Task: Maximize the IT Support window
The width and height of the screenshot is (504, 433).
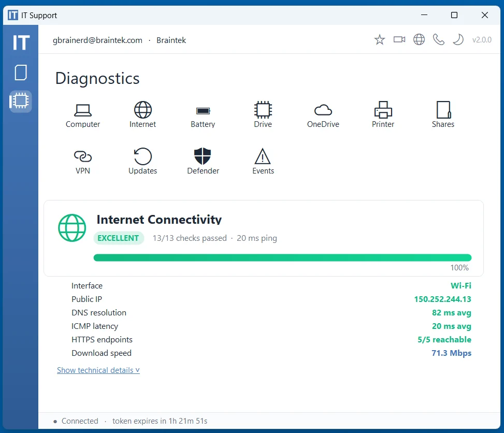Action: [x=454, y=15]
